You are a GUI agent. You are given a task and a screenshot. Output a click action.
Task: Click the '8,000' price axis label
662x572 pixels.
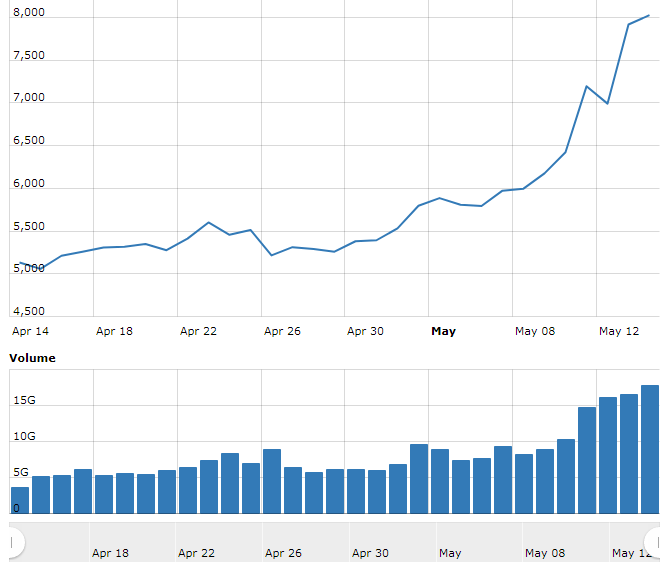[x=28, y=12]
